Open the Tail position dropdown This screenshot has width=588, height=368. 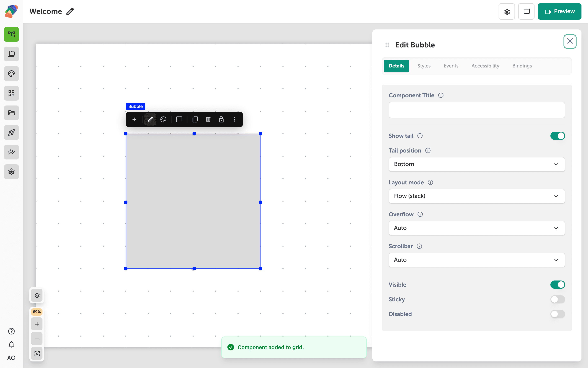[x=477, y=164]
